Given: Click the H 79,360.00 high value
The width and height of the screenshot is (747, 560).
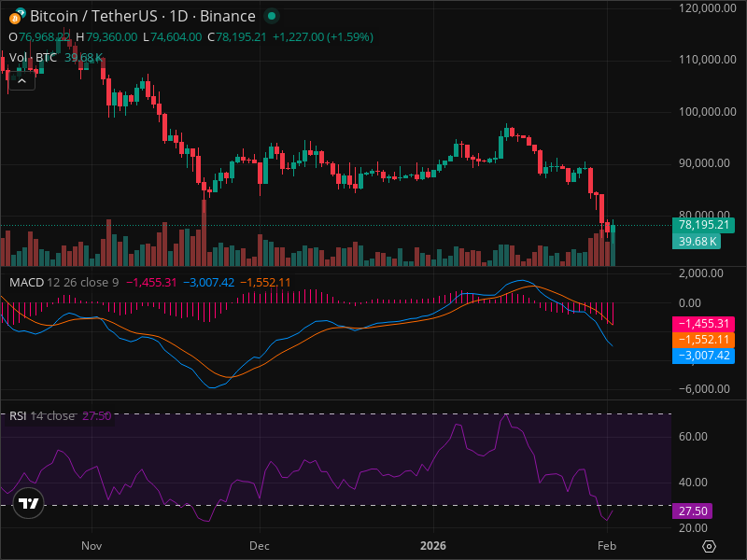Looking at the screenshot, I should pyautogui.click(x=106, y=37).
